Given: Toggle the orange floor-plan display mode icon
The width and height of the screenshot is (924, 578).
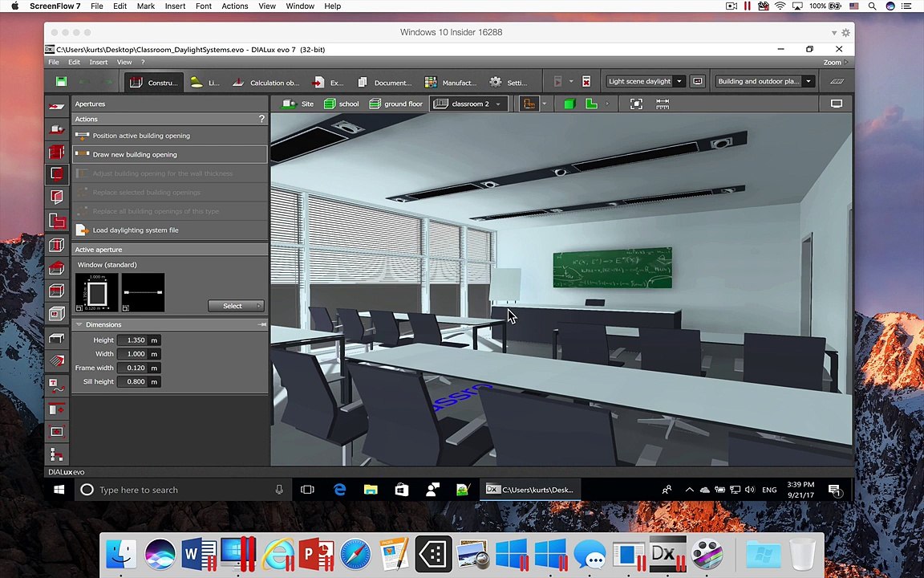Looking at the screenshot, I should tap(529, 104).
